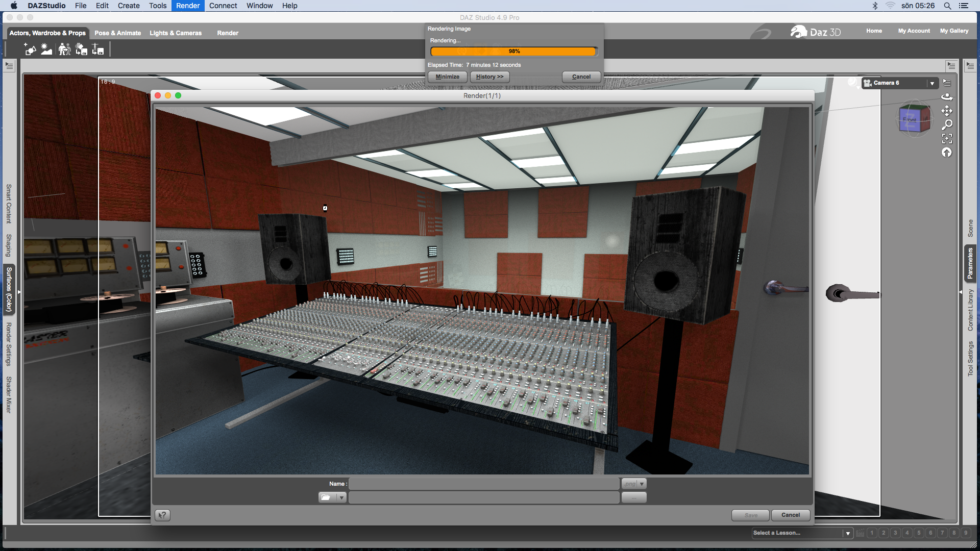The height and width of the screenshot is (551, 980).
Task: Click the Create New Primitive toolbar icon
Action: tap(30, 49)
